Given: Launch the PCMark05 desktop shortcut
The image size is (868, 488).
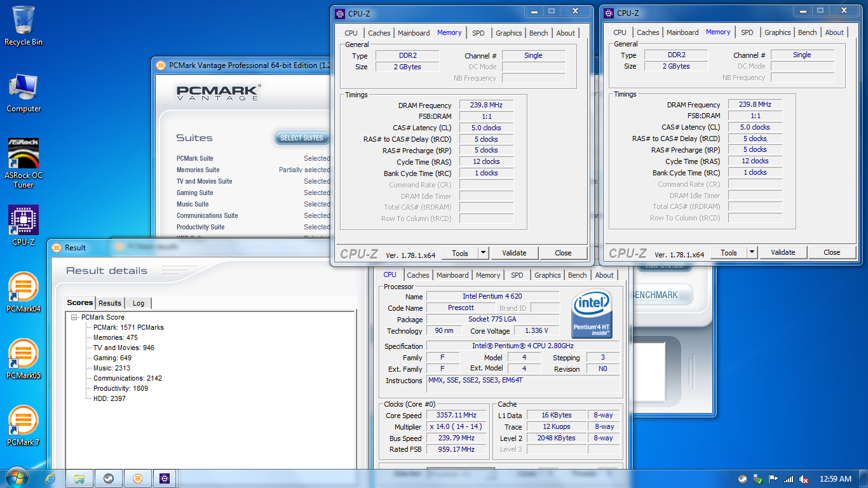Looking at the screenshot, I should 24,359.
